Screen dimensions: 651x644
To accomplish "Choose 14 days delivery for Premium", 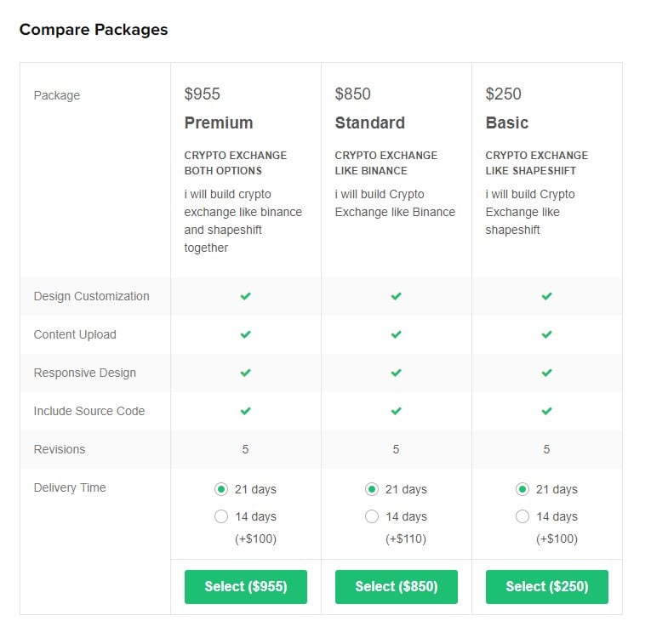I will (x=221, y=516).
